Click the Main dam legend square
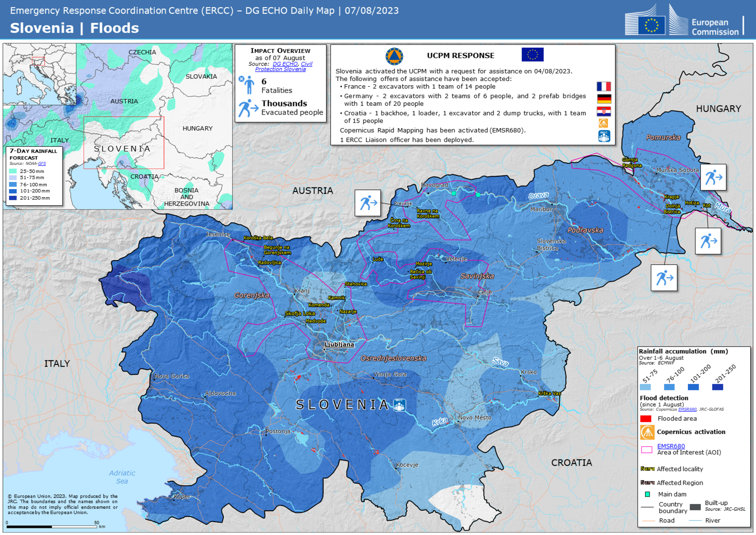The width and height of the screenshot is (756, 535). tap(647, 494)
